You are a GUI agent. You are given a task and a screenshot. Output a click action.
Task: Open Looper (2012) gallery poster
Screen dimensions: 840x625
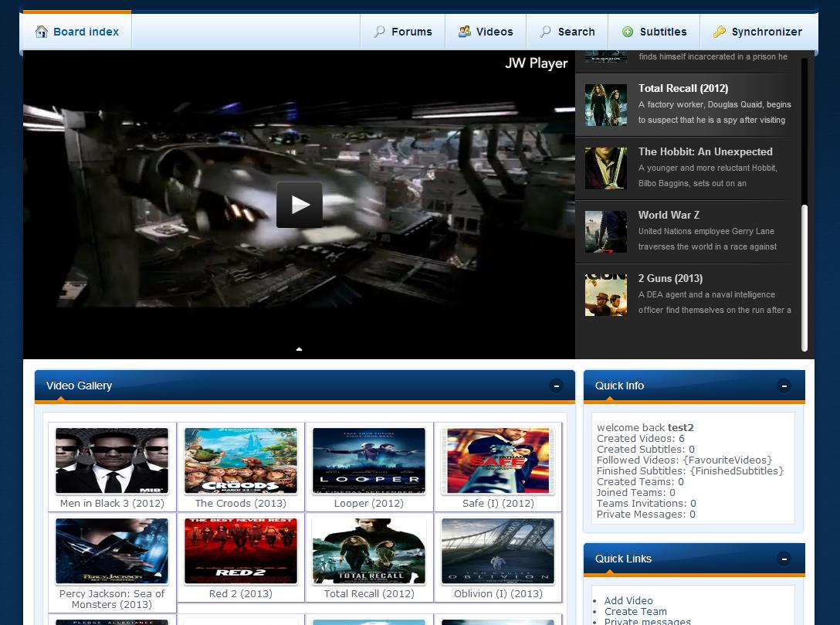click(369, 461)
